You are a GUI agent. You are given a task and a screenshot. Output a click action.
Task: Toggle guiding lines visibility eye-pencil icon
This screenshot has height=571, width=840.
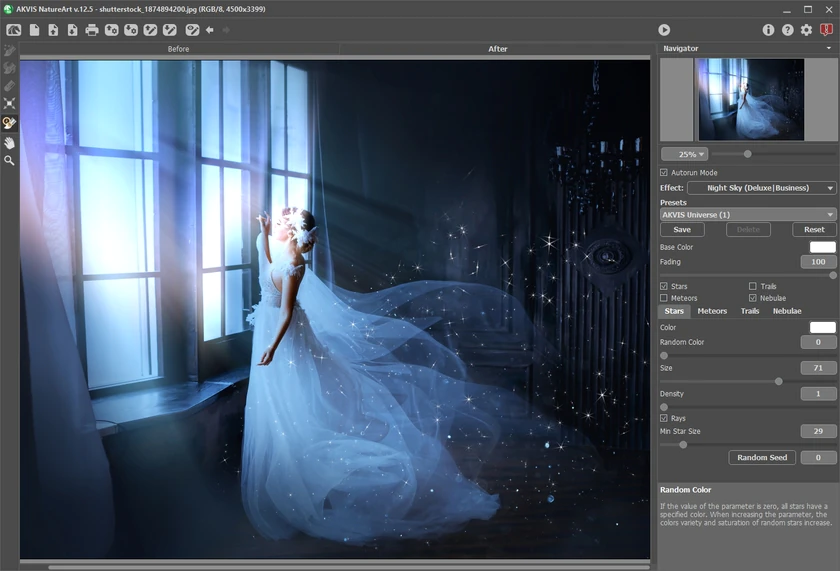(x=192, y=30)
